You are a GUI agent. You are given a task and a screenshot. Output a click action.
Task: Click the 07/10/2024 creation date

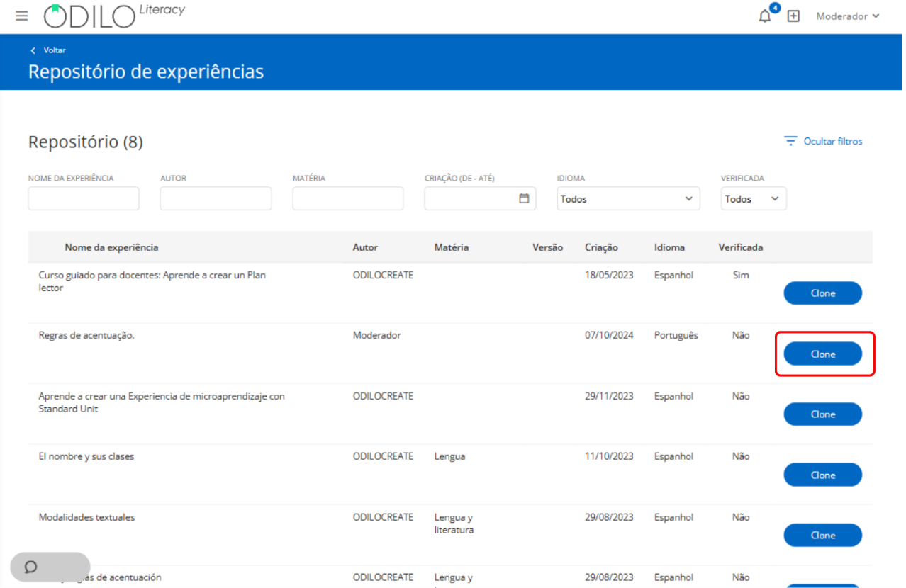coord(609,335)
